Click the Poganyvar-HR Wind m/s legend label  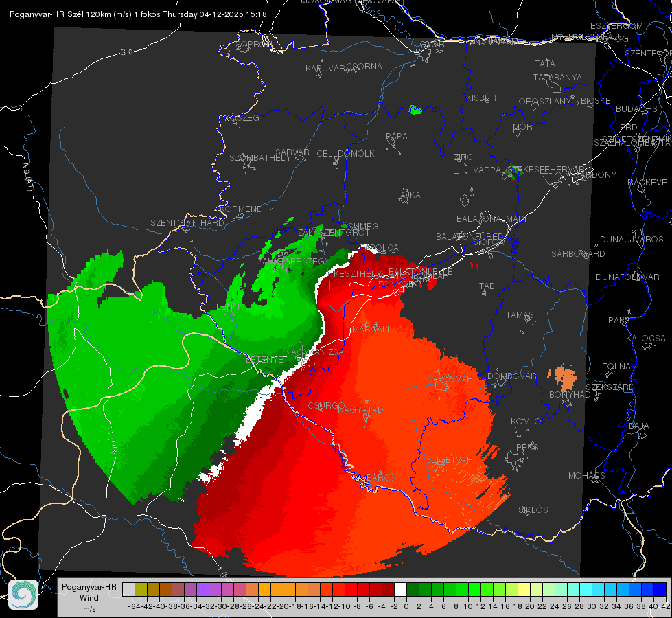click(x=89, y=598)
